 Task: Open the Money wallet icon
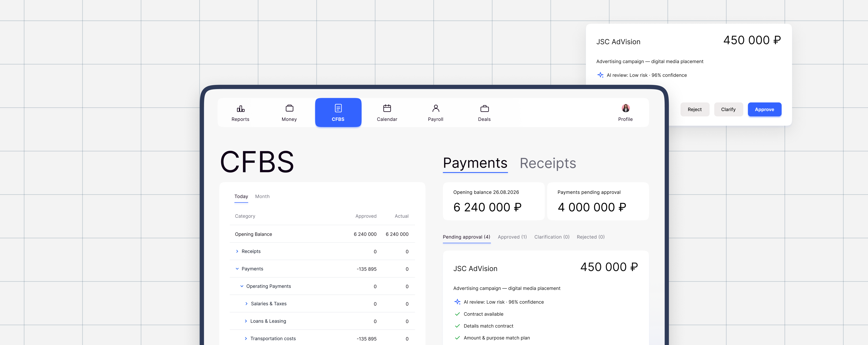tap(289, 108)
